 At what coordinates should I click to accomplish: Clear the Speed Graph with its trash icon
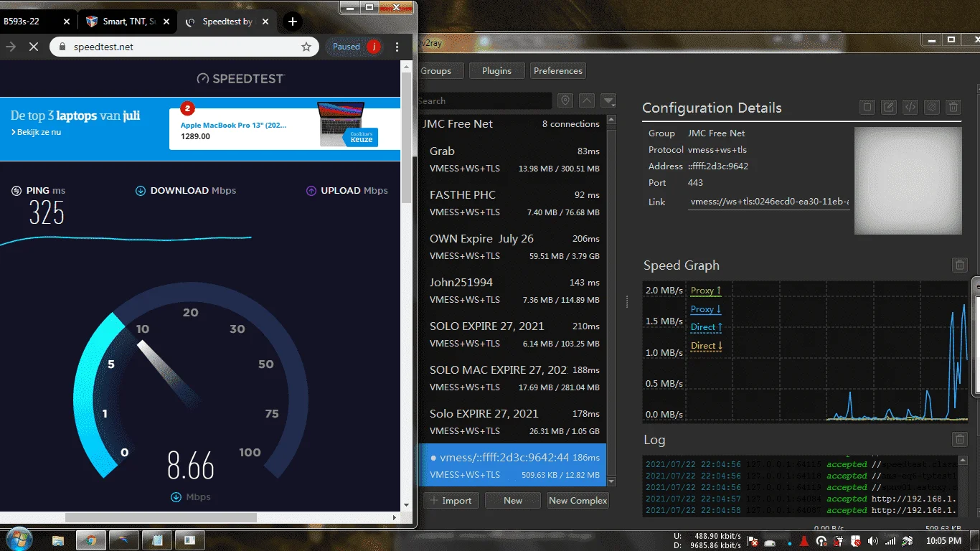click(960, 265)
